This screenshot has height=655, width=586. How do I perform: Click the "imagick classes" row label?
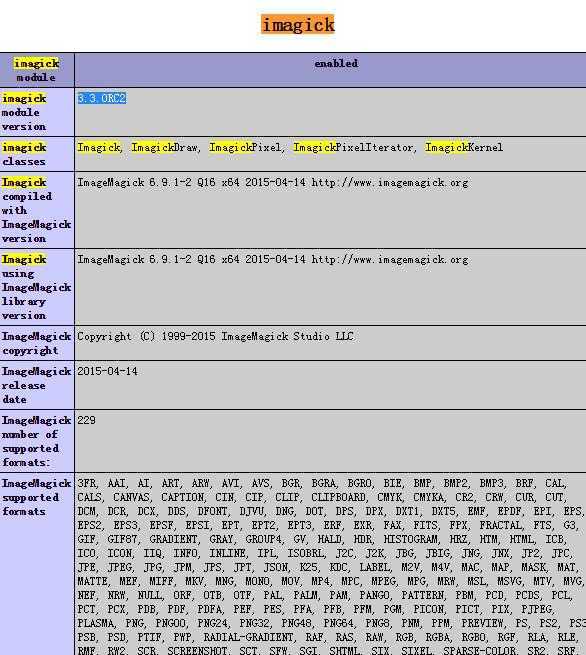(x=24, y=154)
